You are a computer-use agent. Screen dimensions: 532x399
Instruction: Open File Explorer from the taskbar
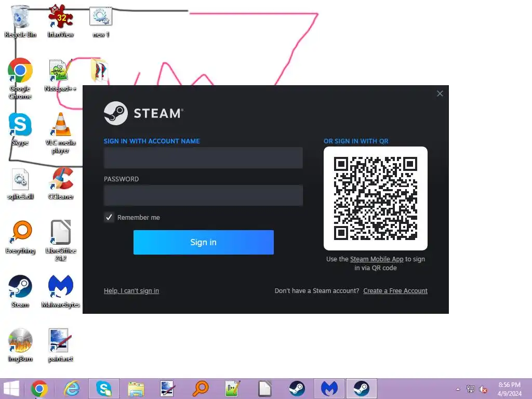[x=136, y=389]
